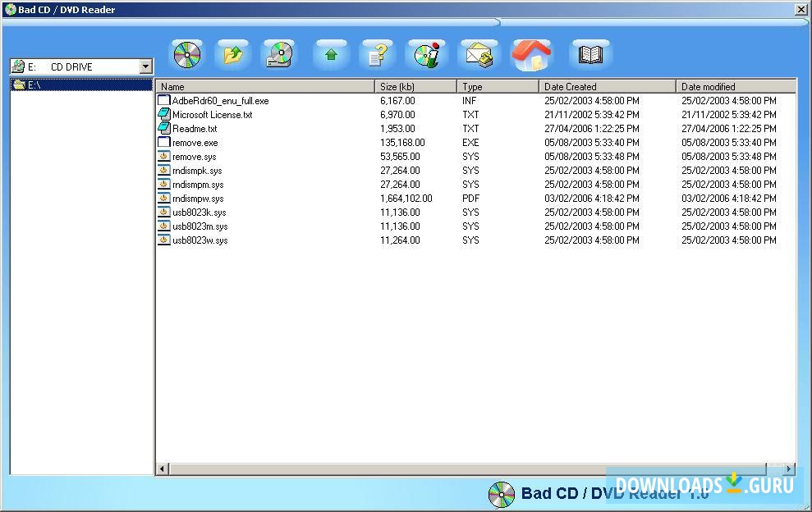The height and width of the screenshot is (512, 812).
Task: Click the E: drive icon in drive selector
Action: [x=18, y=66]
